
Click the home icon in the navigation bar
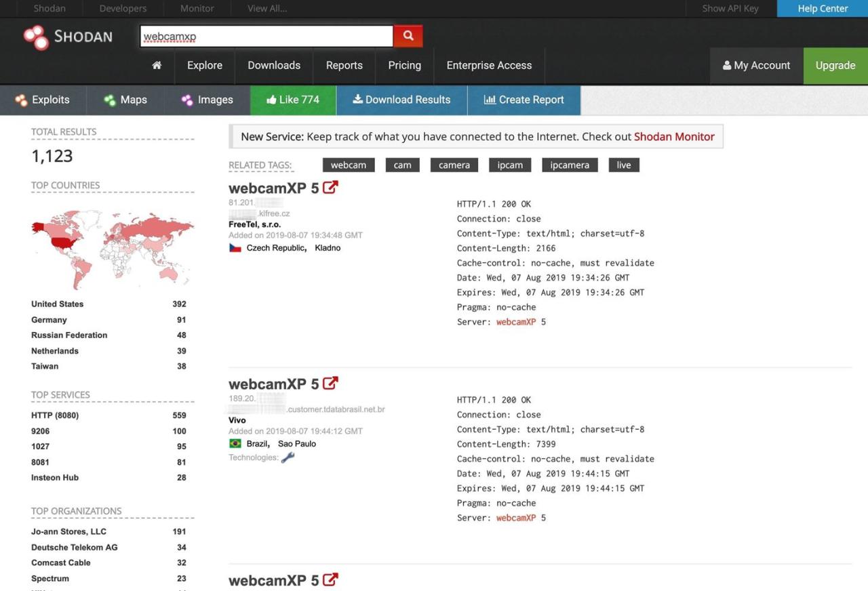click(x=157, y=65)
